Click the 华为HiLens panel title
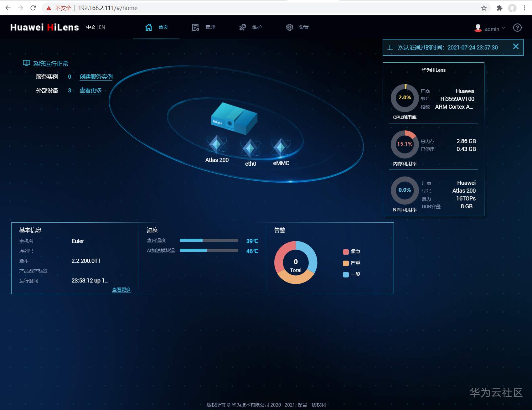This screenshot has width=532, height=410. pyautogui.click(x=433, y=70)
